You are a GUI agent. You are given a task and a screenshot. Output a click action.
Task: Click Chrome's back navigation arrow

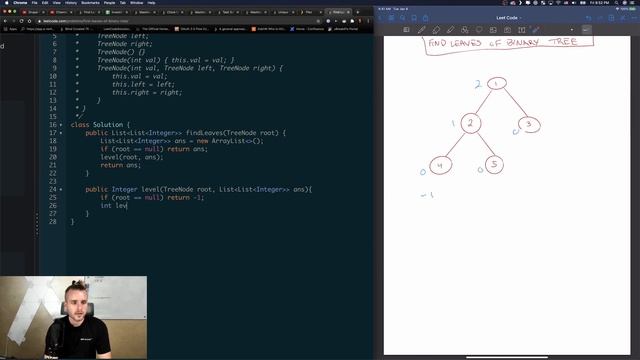point(5,21)
